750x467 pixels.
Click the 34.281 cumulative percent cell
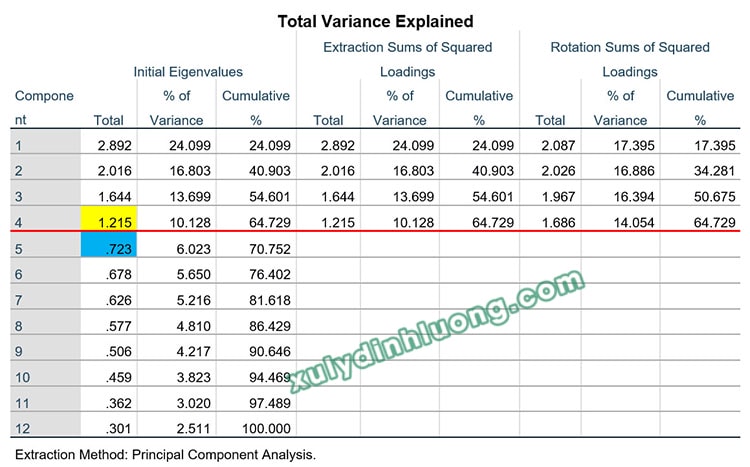[715, 171]
